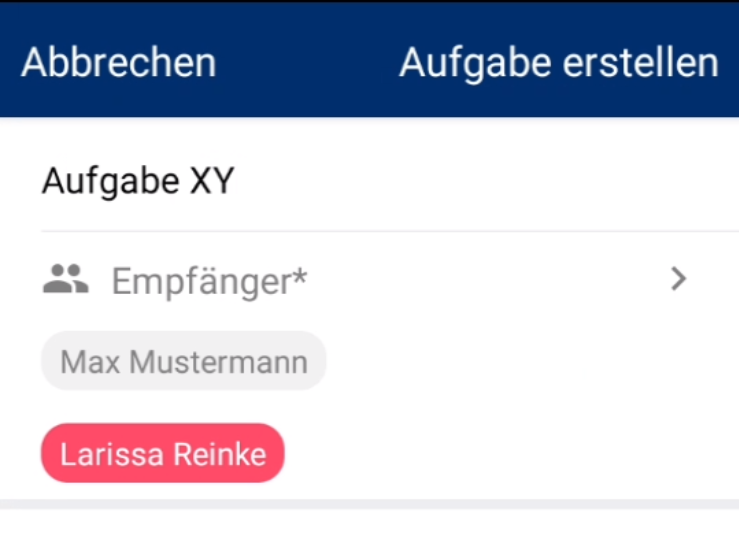The height and width of the screenshot is (541, 739).
Task: Click the chevron arrow beside Empfänger
Action: [679, 279]
